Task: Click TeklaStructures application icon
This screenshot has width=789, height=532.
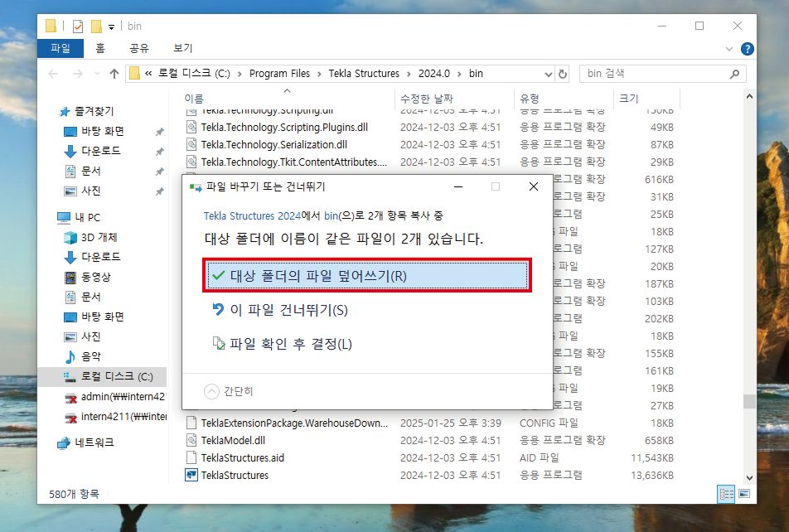Action: click(x=191, y=475)
